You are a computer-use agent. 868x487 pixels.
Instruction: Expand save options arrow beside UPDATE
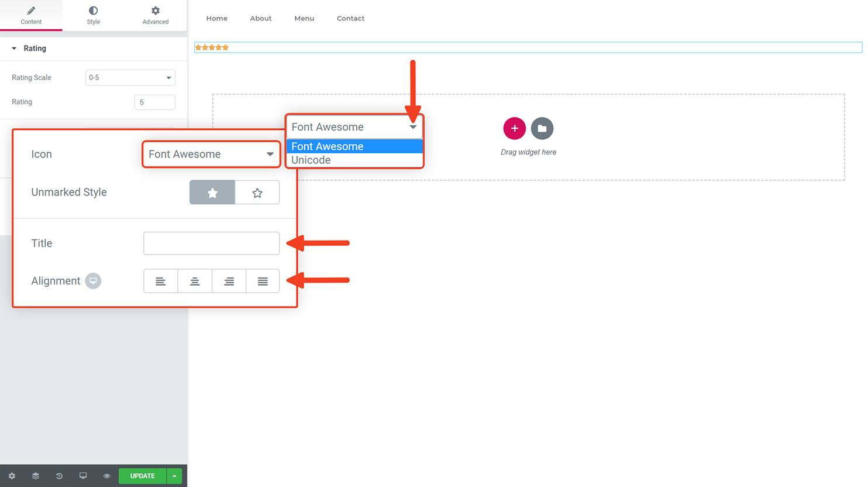[x=174, y=476]
